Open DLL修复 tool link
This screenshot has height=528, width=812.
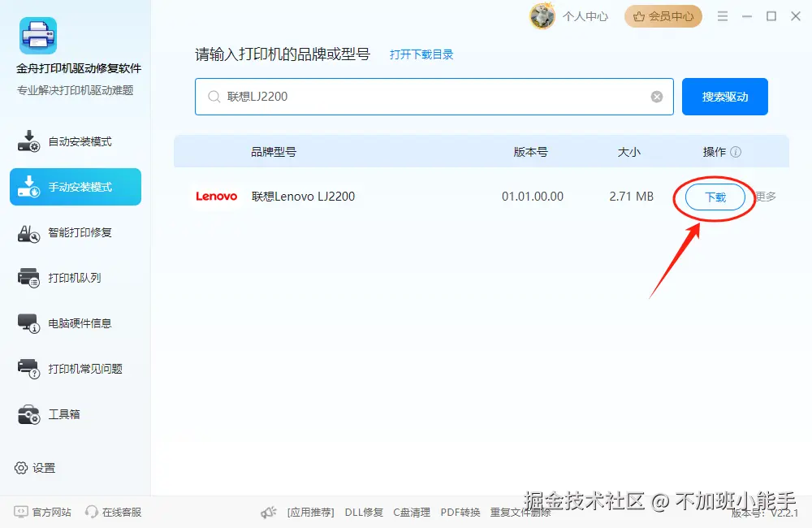coord(364,513)
